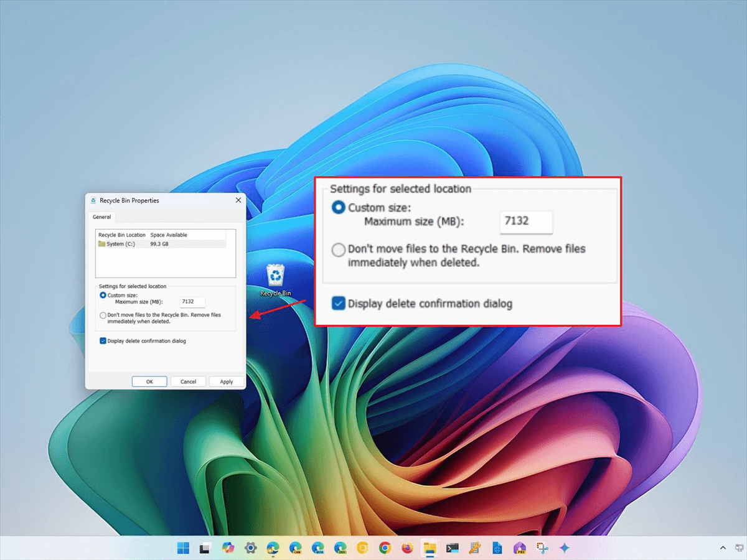747x560 pixels.
Task: Launch Google Chrome from the taskbar
Action: pyautogui.click(x=385, y=548)
